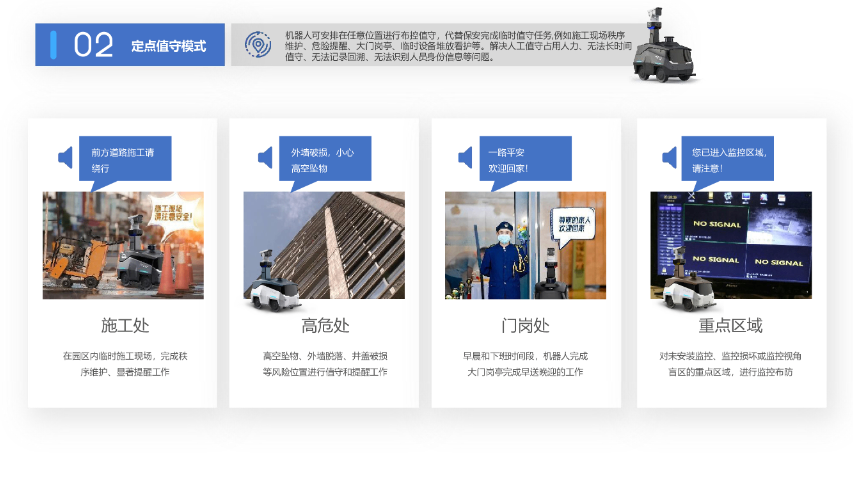Image resolution: width=853 pixels, height=480 pixels.
Task: Open the construction site photo thumbnail
Action: pos(123,244)
